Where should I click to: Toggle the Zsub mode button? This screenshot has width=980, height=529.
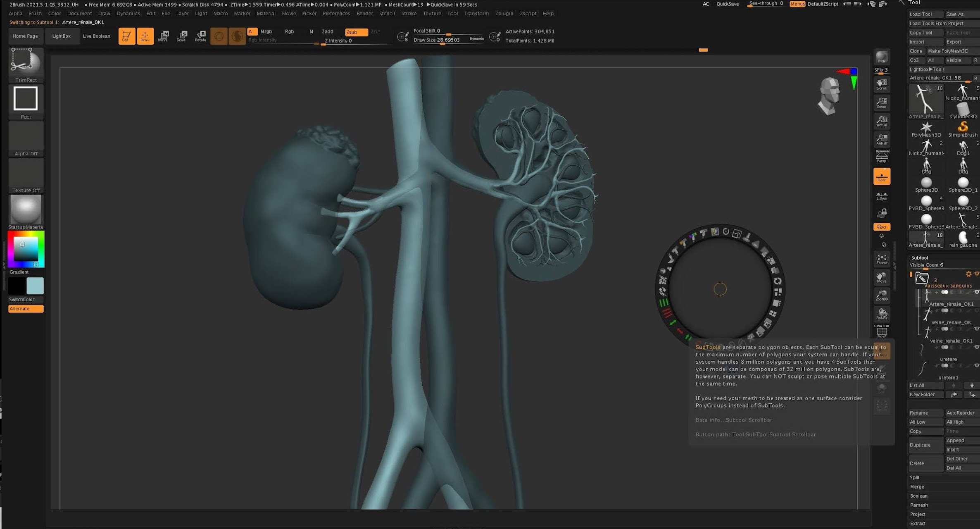[356, 32]
